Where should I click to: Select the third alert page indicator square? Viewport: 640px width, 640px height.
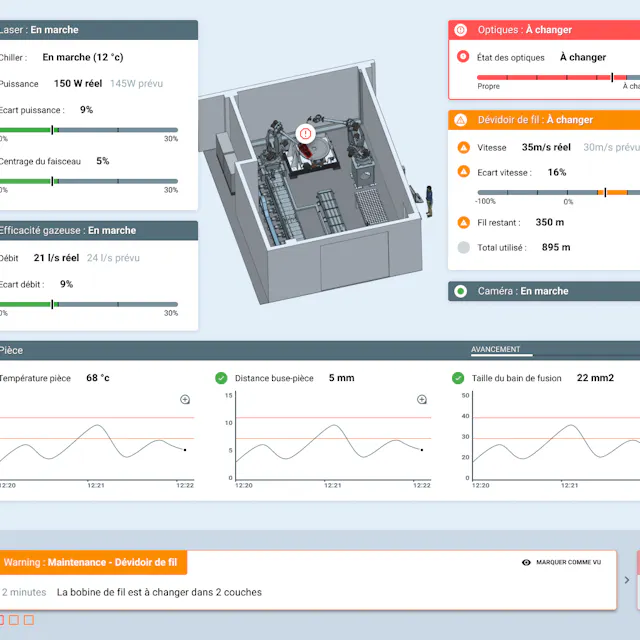coord(29,620)
